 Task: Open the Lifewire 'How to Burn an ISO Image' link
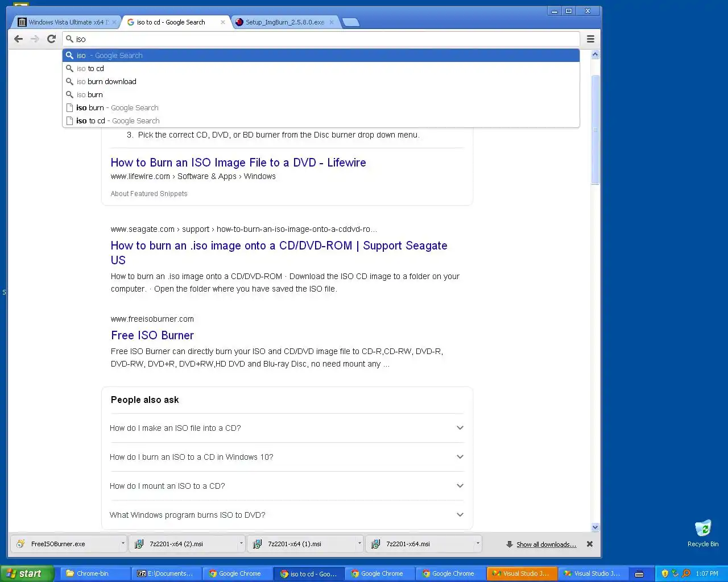pos(238,163)
